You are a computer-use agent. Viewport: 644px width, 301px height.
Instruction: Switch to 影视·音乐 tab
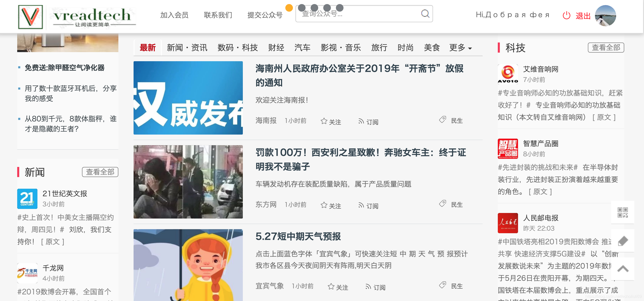tap(341, 48)
